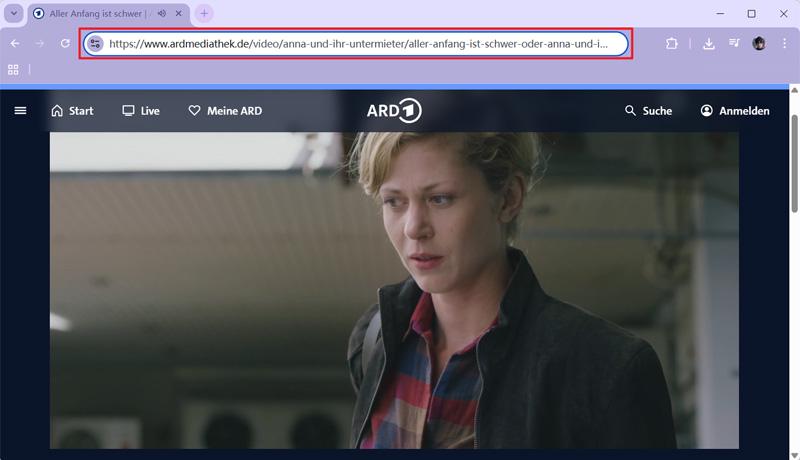Open the browser profile avatar

point(759,44)
